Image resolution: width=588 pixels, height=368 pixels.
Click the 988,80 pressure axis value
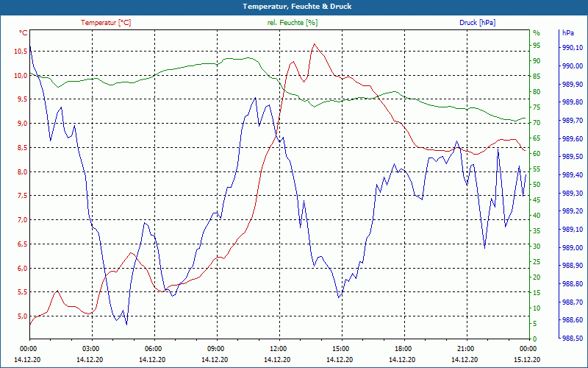click(573, 284)
